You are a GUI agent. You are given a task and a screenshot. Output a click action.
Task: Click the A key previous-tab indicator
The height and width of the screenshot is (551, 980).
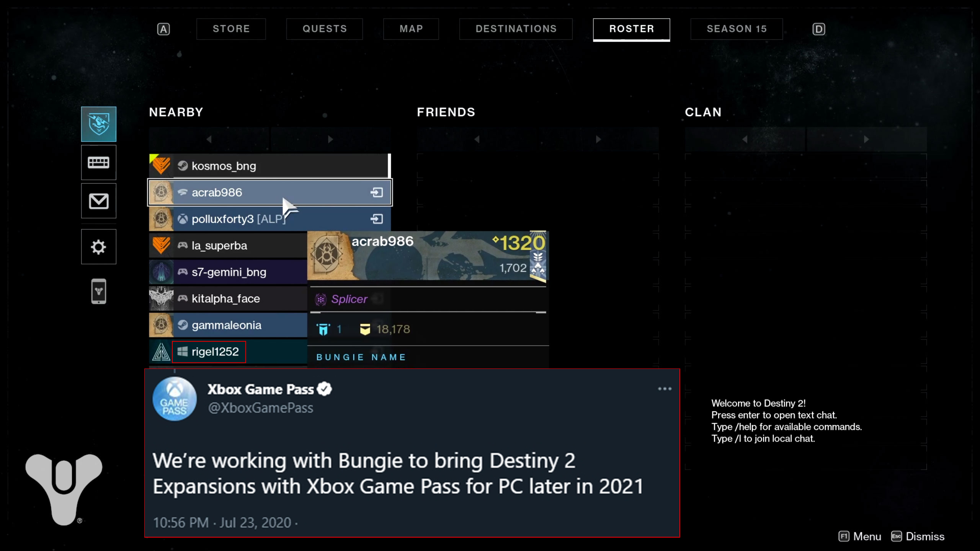click(163, 29)
